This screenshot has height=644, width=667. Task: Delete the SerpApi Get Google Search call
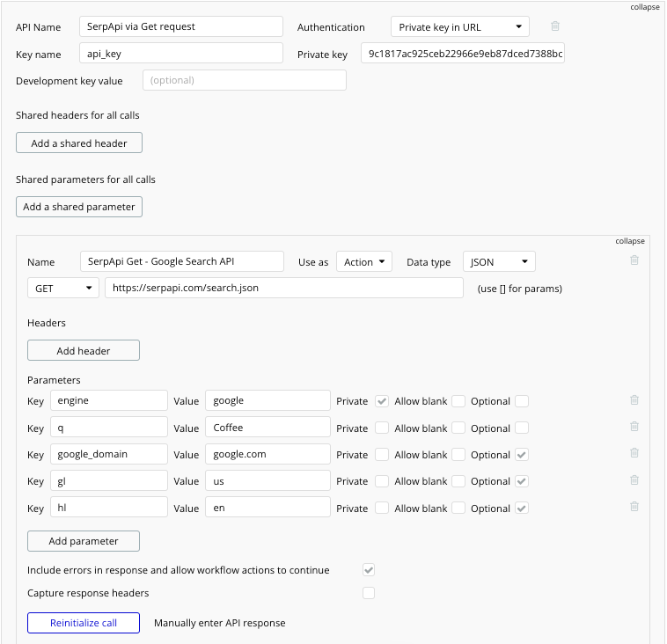pos(634,260)
